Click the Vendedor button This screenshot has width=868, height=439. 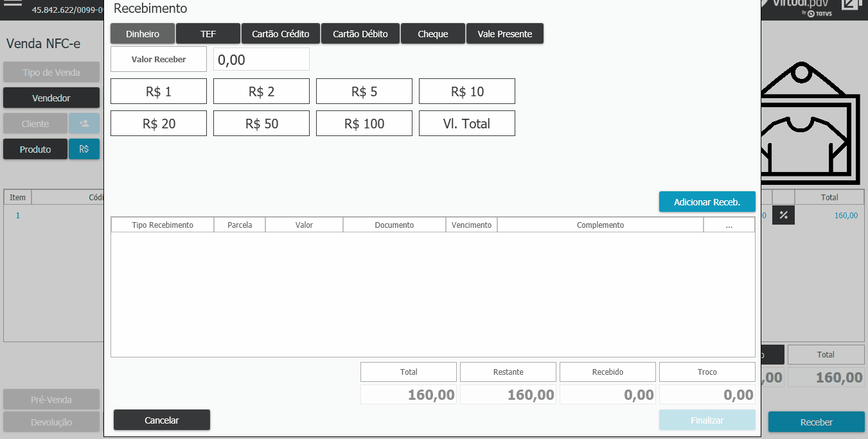(x=51, y=98)
